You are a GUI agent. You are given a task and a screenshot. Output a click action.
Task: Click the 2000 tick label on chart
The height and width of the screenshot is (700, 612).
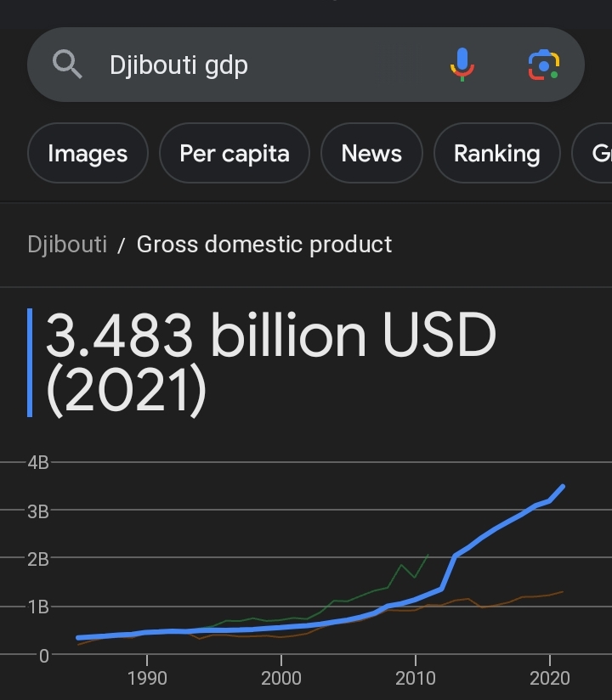[281, 678]
